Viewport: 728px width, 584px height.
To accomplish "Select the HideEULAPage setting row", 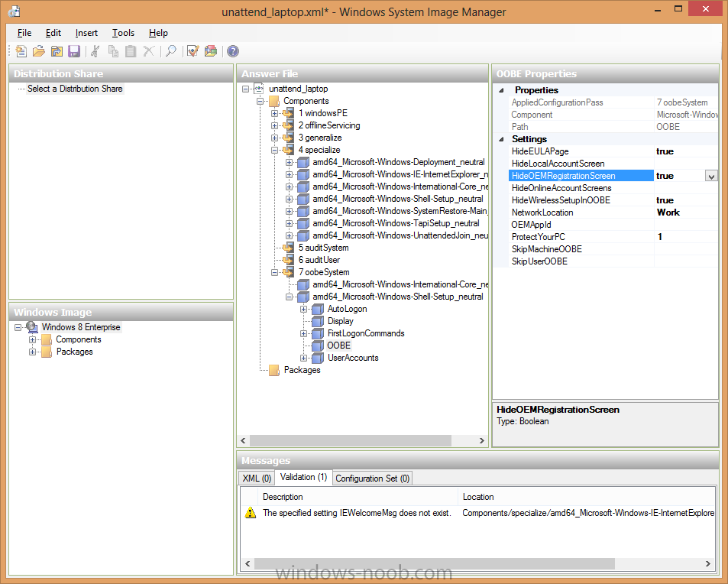I will (613, 151).
